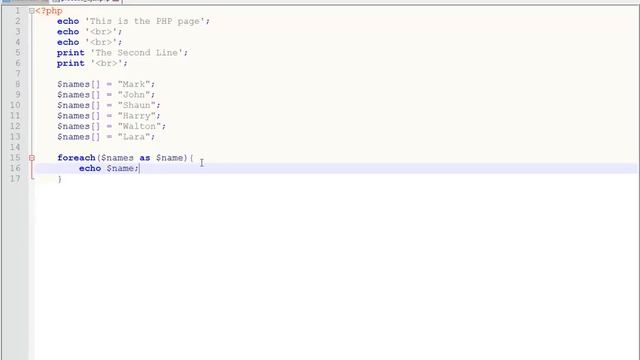Click the echo '<br>' on line 3
The width and height of the screenshot is (640, 360).
point(89,32)
